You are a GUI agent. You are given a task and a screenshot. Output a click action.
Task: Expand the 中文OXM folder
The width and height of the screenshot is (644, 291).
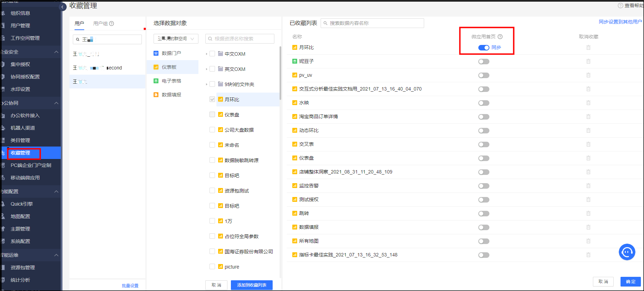pyautogui.click(x=206, y=54)
